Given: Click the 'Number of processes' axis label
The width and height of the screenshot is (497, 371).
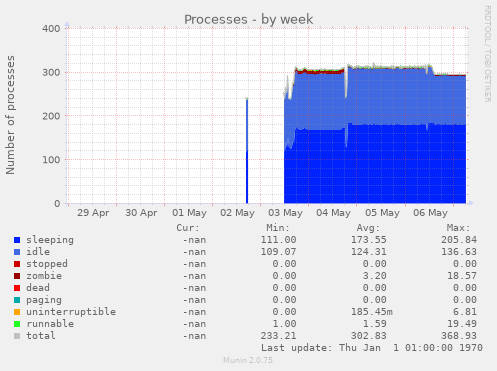Looking at the screenshot, I should [x=10, y=115].
